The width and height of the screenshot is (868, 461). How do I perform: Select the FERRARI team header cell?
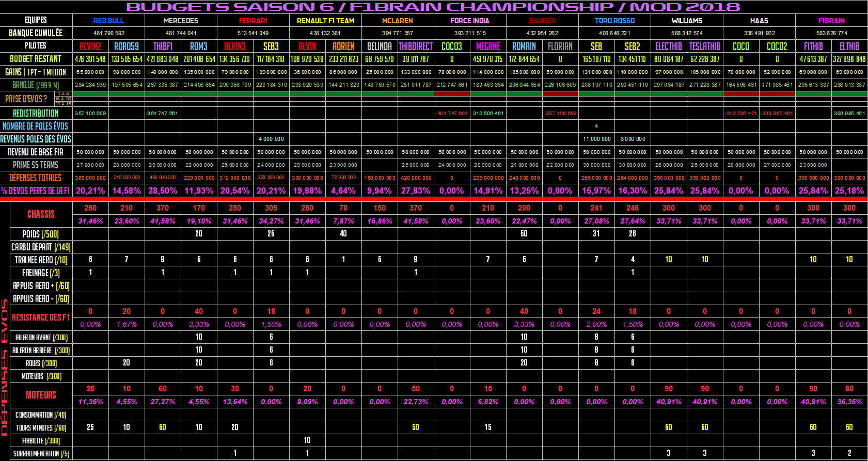tap(253, 21)
